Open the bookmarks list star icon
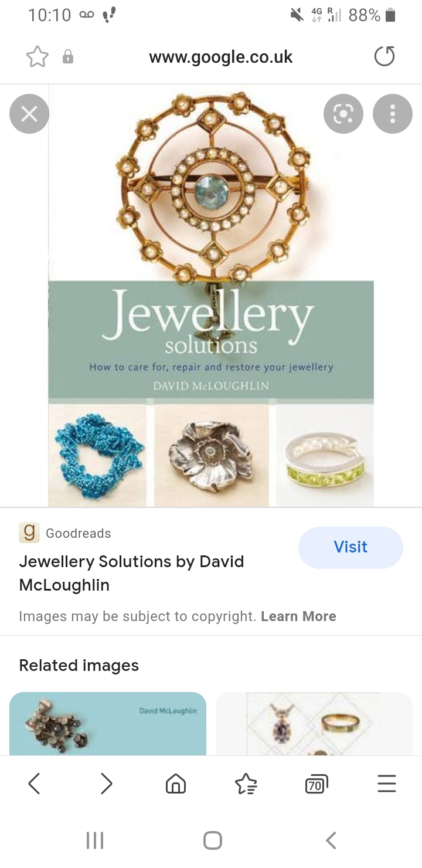The height and width of the screenshot is (868, 422). pyautogui.click(x=246, y=784)
